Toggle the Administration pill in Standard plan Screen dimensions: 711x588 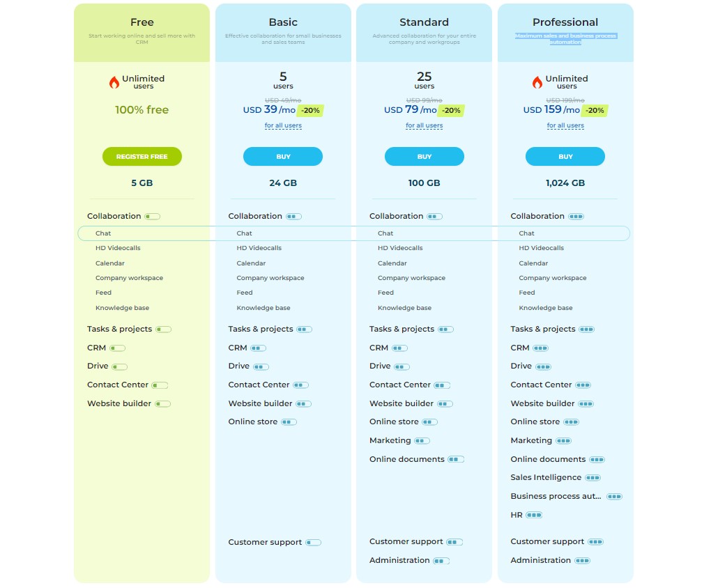click(x=441, y=561)
